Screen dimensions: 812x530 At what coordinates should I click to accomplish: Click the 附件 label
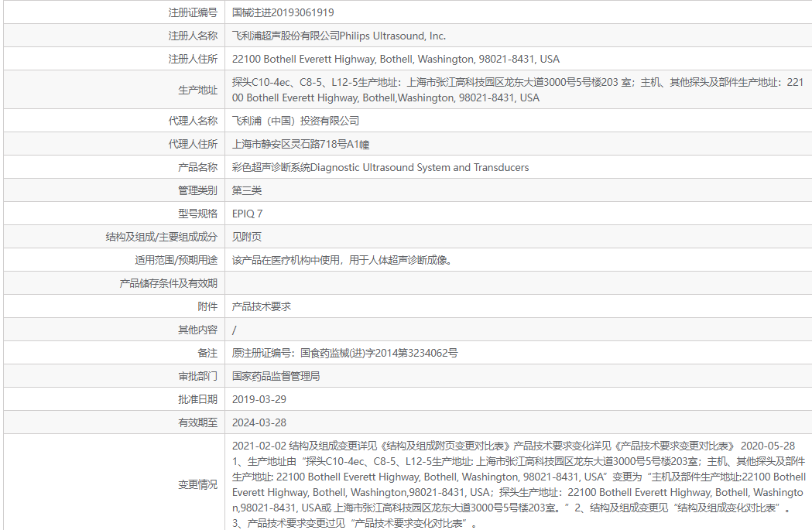207,306
